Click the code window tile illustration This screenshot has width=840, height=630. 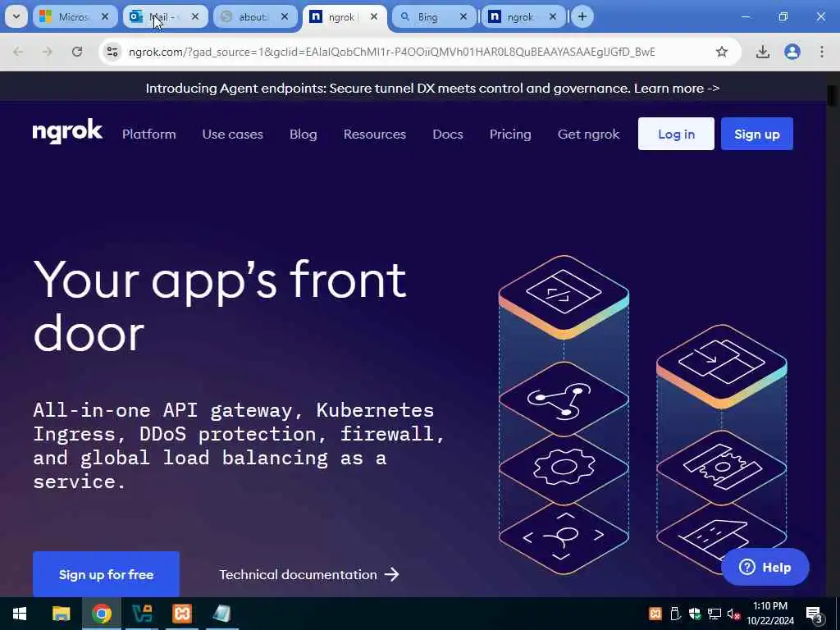(x=564, y=294)
